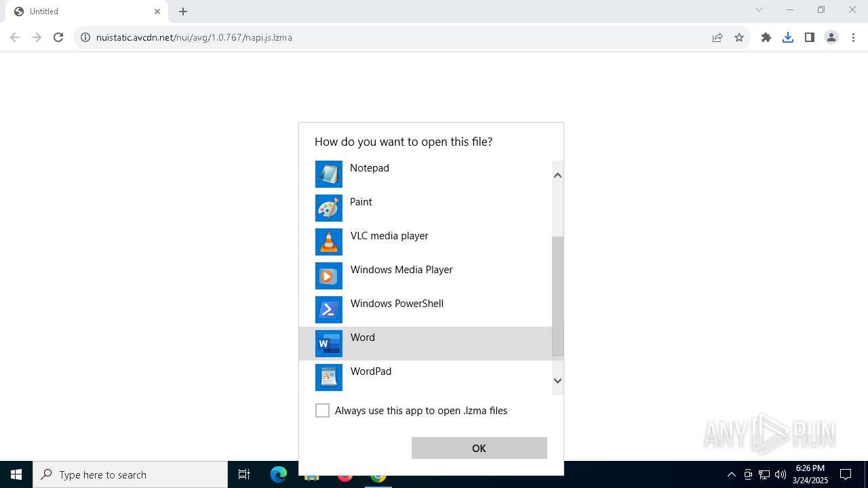Open Chrome extensions puzzle icon
This screenshot has height=488, width=868.
pos(766,37)
